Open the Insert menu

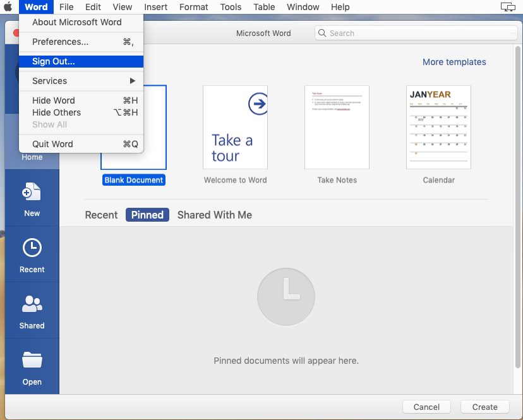pyautogui.click(x=156, y=7)
